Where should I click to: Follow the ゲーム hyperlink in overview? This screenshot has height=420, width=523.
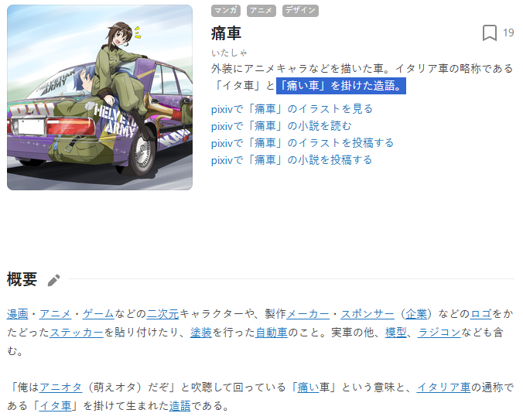tap(98, 314)
